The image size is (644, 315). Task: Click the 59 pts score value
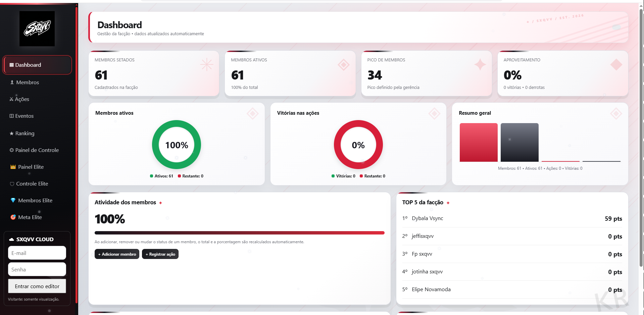coord(613,219)
